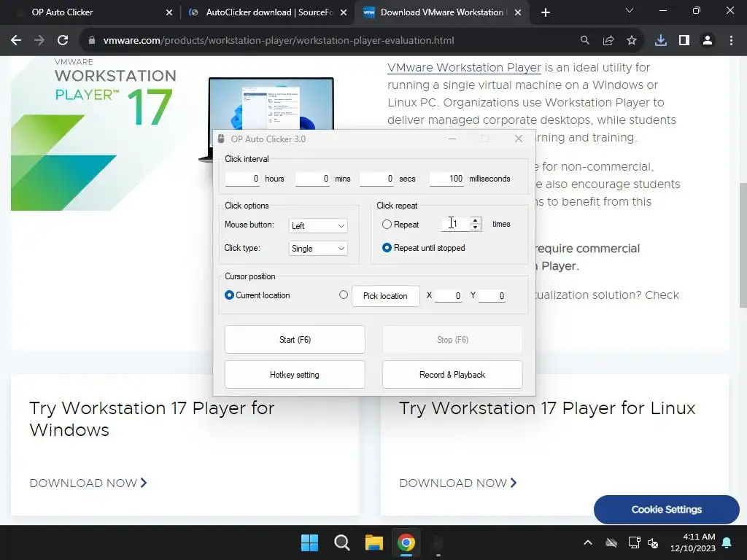Toggle Chrome side panel icon
Viewport: 747px width, 560px height.
point(684,41)
